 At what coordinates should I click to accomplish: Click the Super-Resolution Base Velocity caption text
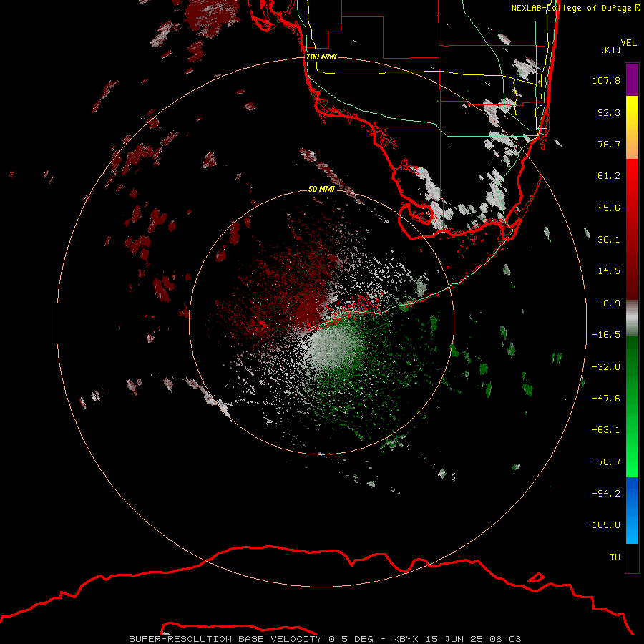pos(325,639)
